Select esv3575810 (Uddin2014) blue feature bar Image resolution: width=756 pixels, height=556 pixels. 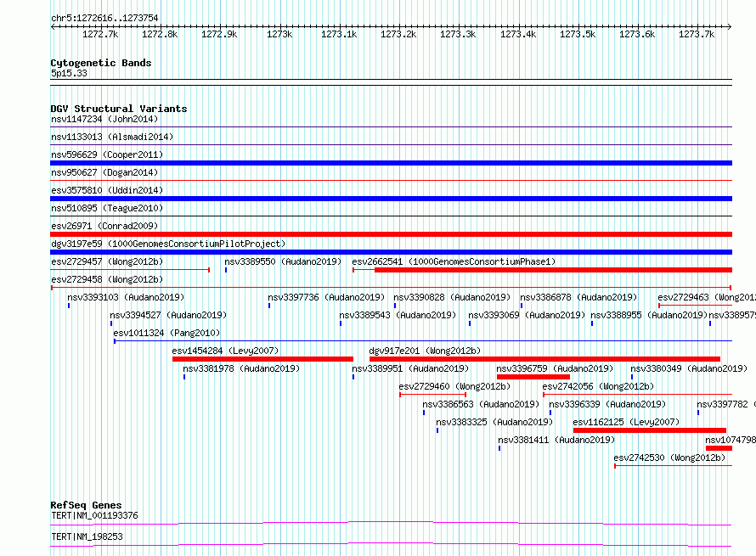(391, 199)
